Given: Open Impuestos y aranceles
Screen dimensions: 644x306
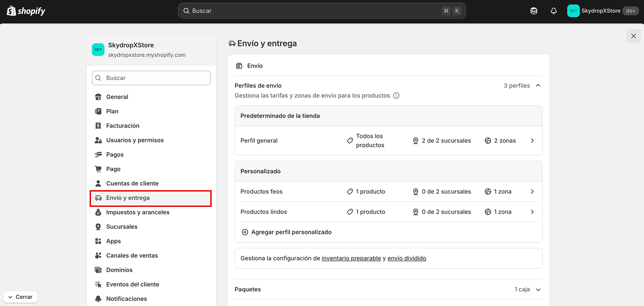Looking at the screenshot, I should pos(151,212).
